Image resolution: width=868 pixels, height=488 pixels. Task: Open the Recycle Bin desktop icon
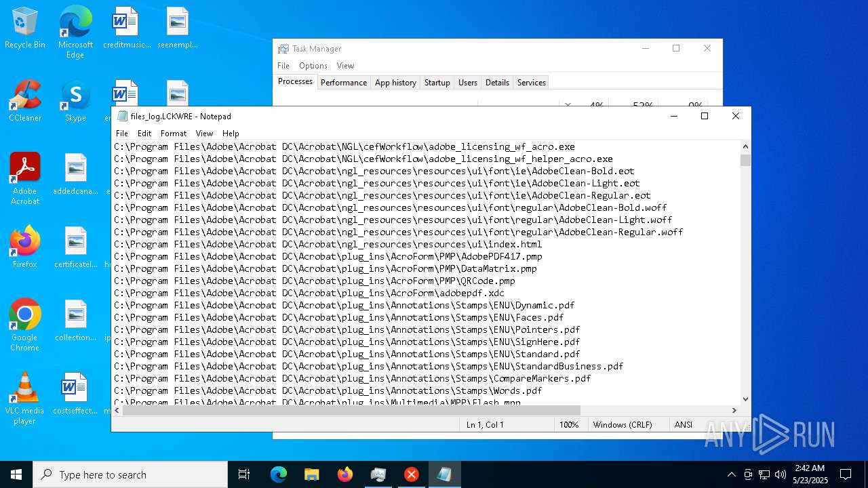pyautogui.click(x=25, y=28)
